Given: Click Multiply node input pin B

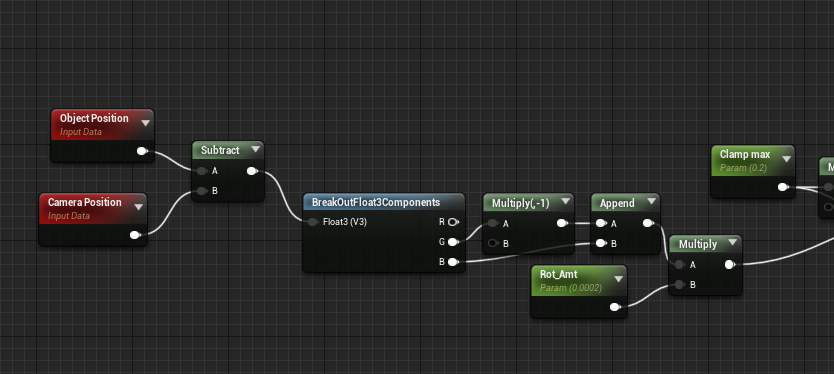Looking at the screenshot, I should coord(679,285).
